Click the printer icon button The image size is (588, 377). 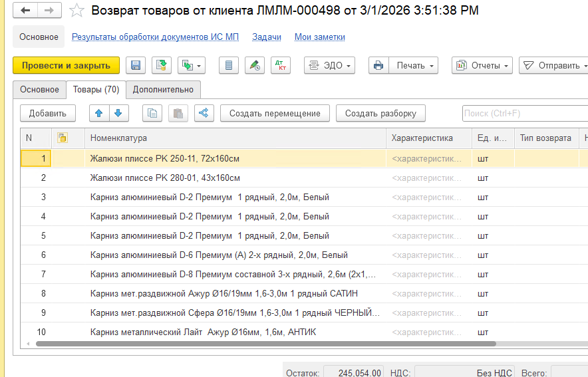click(378, 66)
